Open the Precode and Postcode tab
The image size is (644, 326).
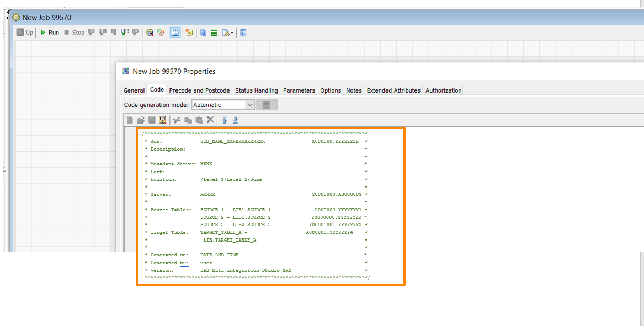[199, 90]
